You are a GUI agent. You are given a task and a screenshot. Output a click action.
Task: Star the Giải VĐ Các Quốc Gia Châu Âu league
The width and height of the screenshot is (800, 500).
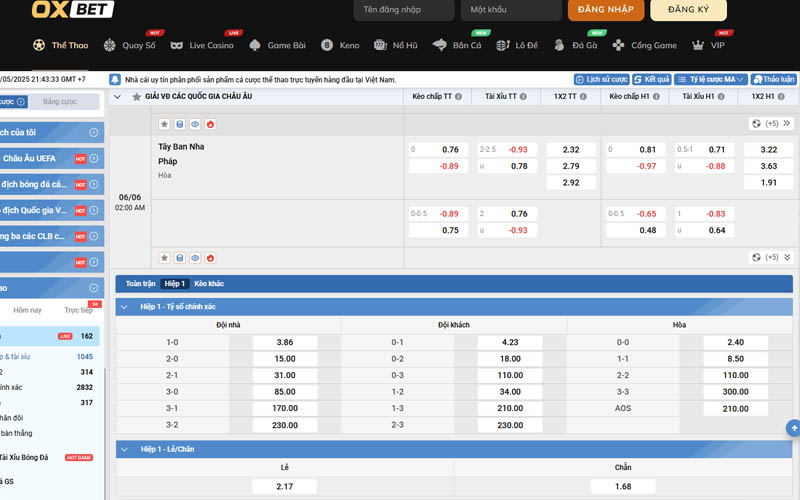(x=136, y=97)
